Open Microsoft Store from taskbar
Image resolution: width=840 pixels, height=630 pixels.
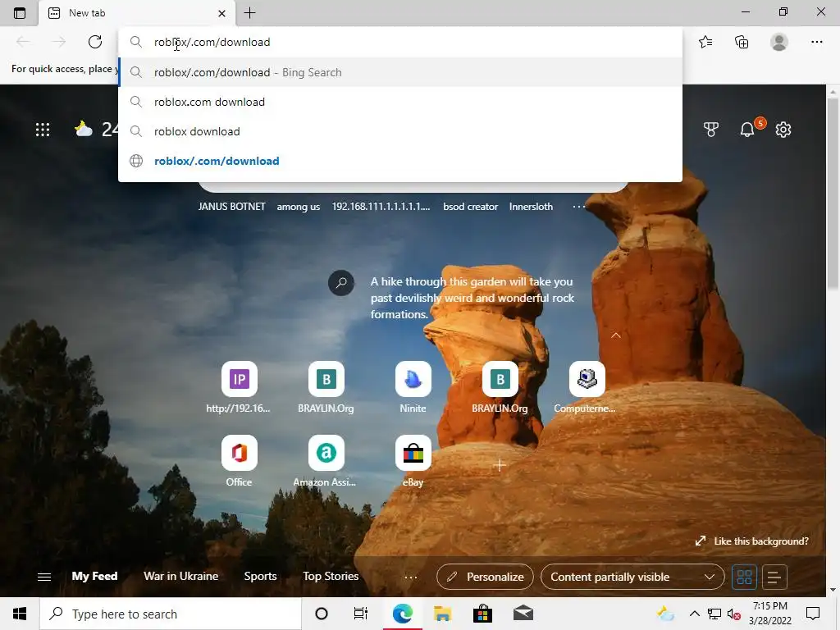pyautogui.click(x=482, y=614)
